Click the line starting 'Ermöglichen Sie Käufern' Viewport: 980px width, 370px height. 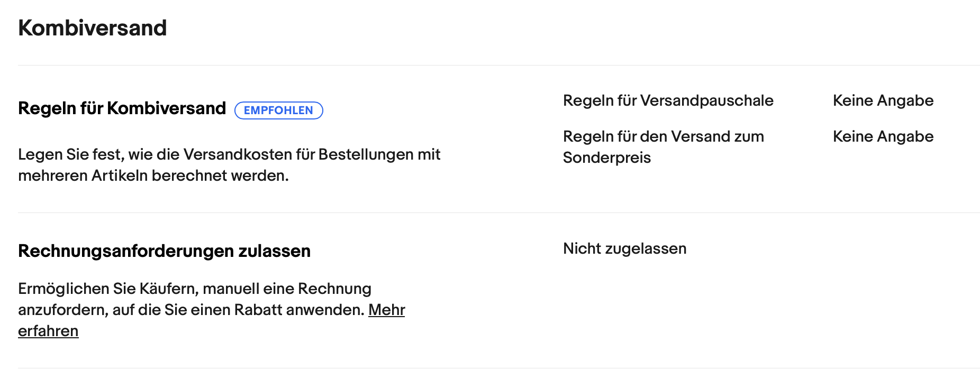pos(194,289)
